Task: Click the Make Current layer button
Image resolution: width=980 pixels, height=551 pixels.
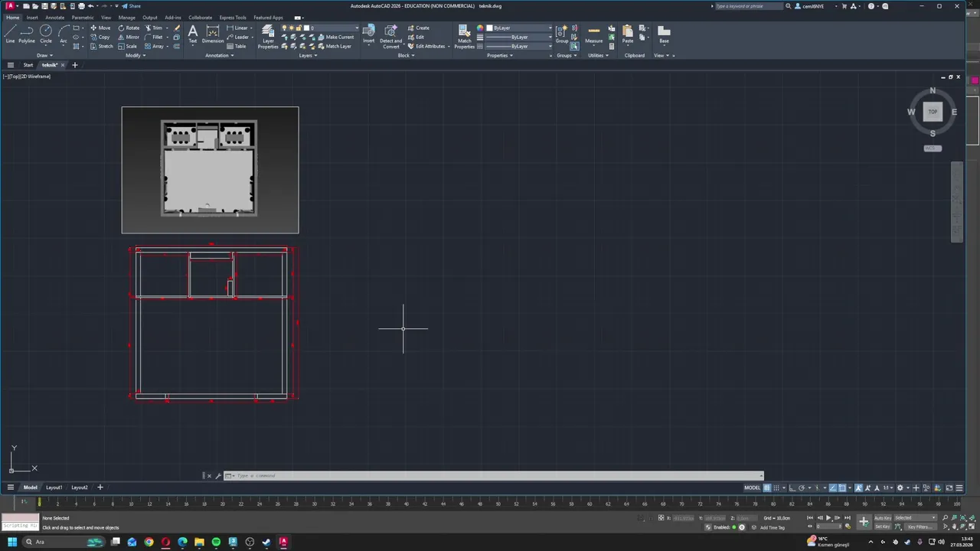Action: 336,37
